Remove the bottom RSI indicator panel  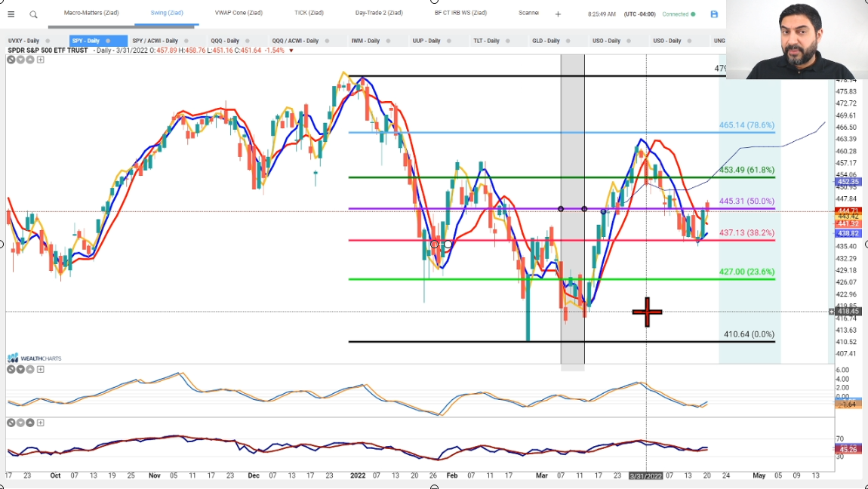(11, 423)
